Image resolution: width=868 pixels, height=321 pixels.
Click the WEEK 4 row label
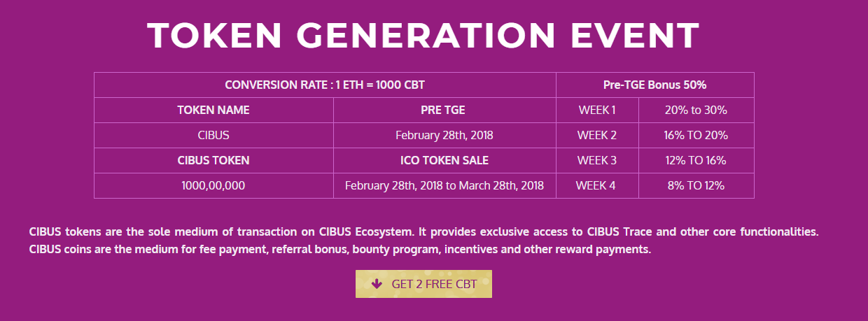pyautogui.click(x=597, y=185)
